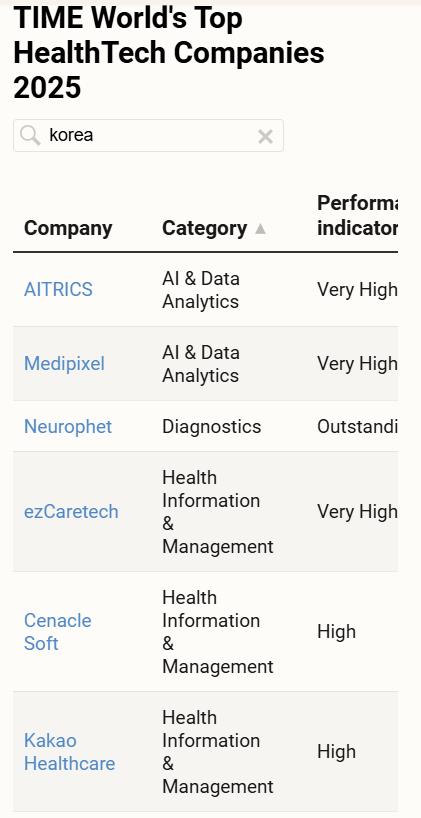Open the Cenacle Soft company link

point(57,632)
